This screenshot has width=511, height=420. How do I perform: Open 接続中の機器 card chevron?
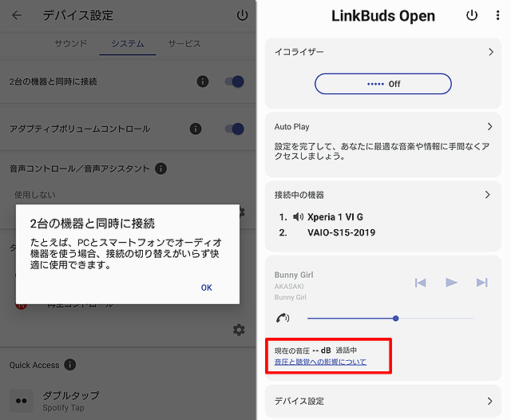tap(488, 195)
